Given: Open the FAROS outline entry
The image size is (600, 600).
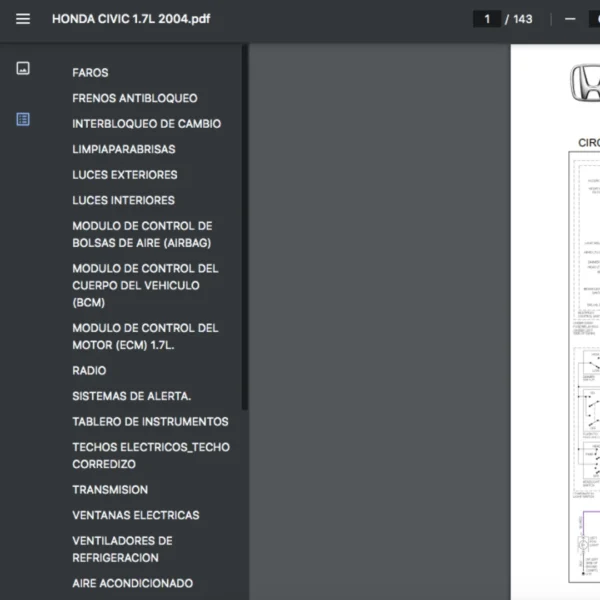Looking at the screenshot, I should tap(90, 73).
